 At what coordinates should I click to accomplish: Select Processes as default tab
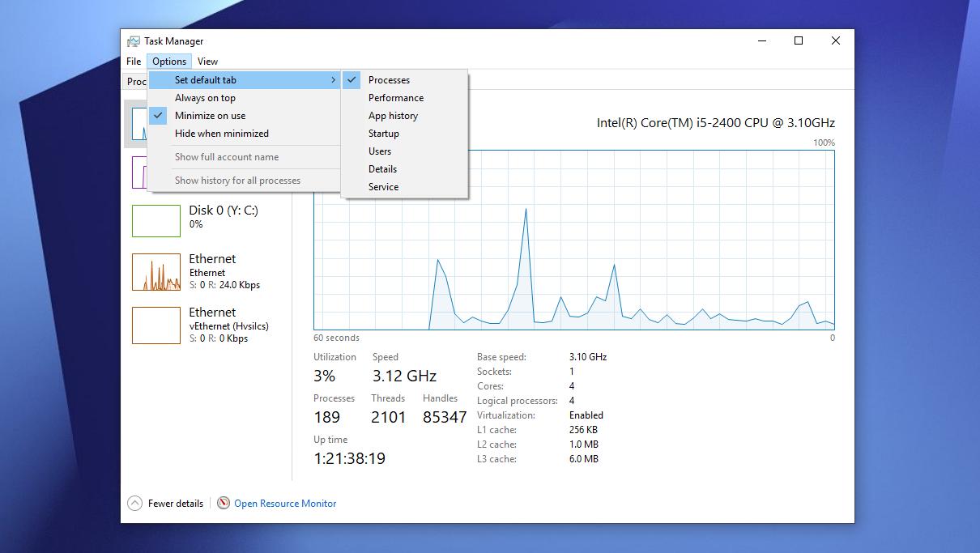point(404,80)
